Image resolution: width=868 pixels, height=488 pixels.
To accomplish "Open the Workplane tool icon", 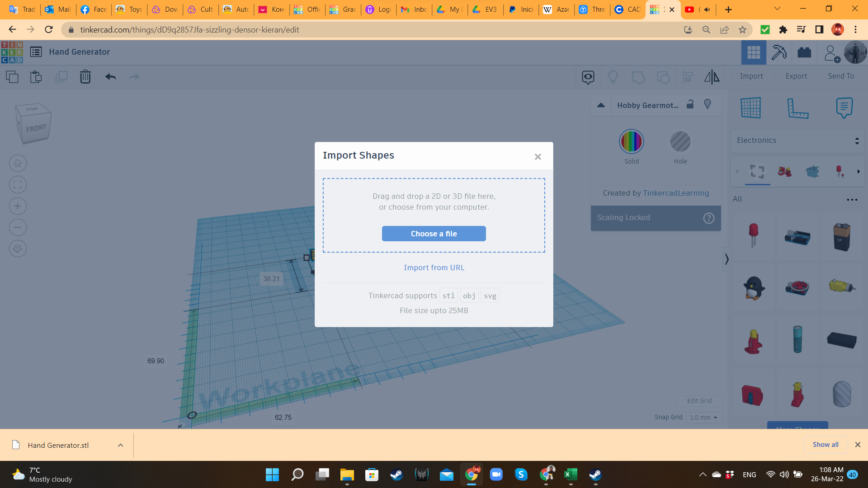I will [x=750, y=108].
